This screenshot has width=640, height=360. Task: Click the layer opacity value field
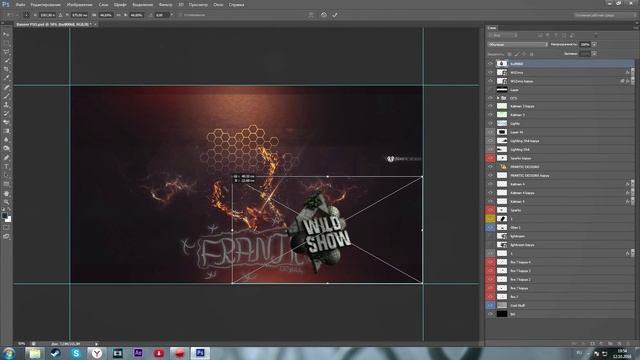[x=585, y=44]
